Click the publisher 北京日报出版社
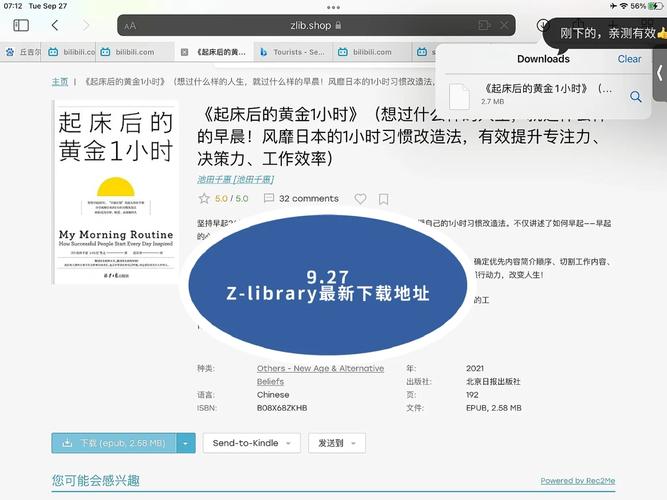Viewport: 667px width, 500px height. pyautogui.click(x=493, y=382)
